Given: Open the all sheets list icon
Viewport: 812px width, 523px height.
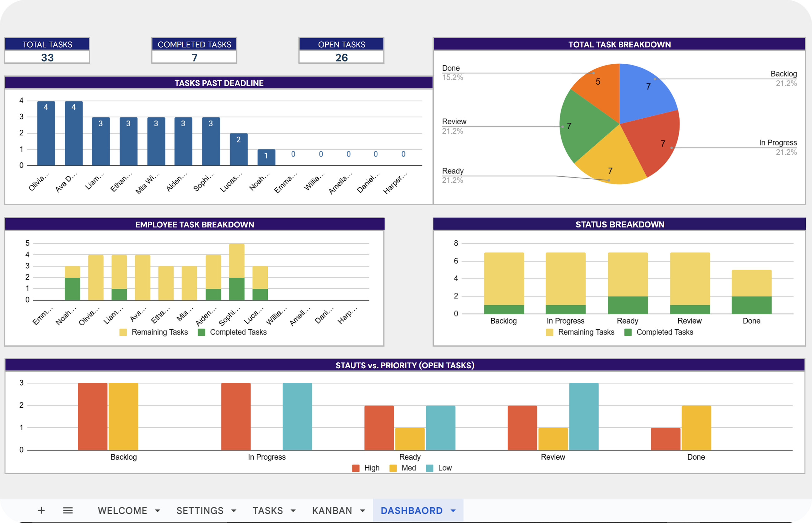Looking at the screenshot, I should [x=68, y=510].
